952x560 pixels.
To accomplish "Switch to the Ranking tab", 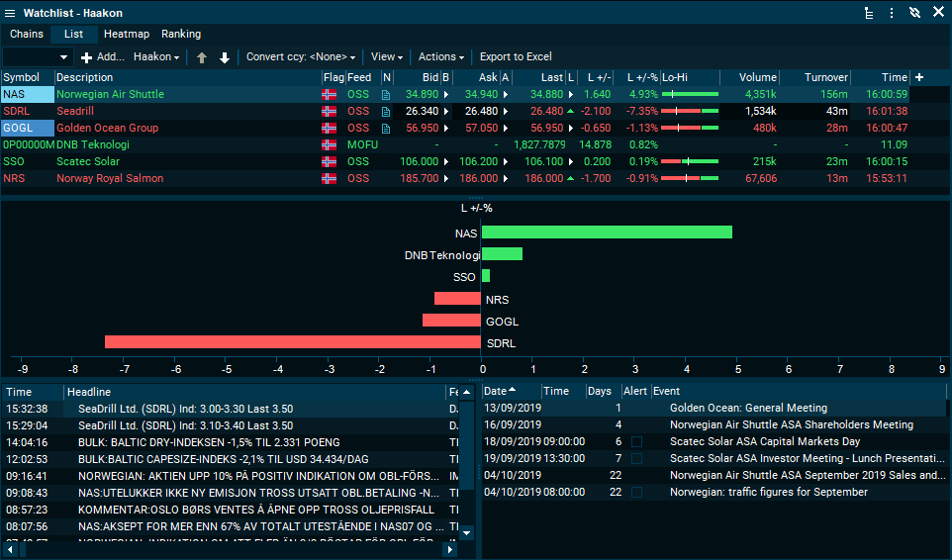I will click(x=181, y=34).
